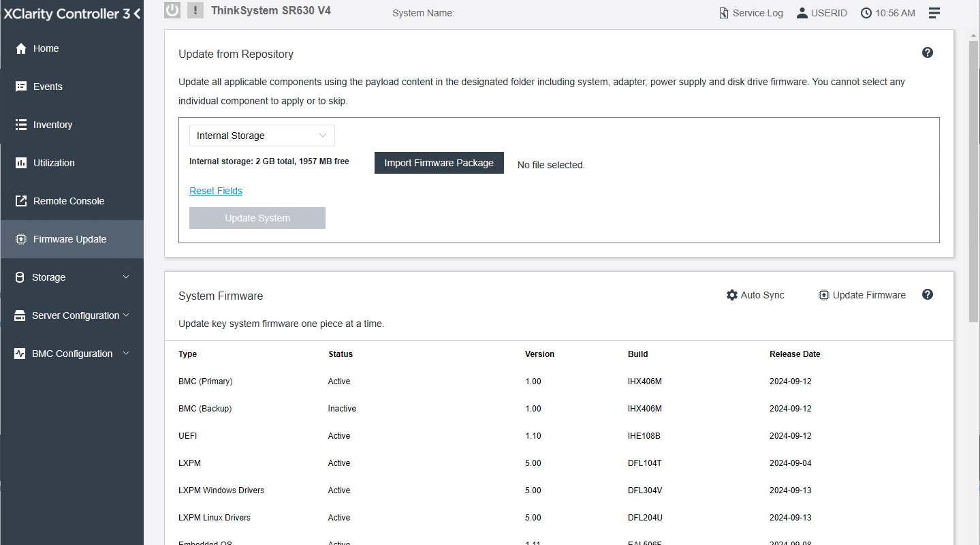
Task: Click the Update Firmware chip icon
Action: pos(824,295)
